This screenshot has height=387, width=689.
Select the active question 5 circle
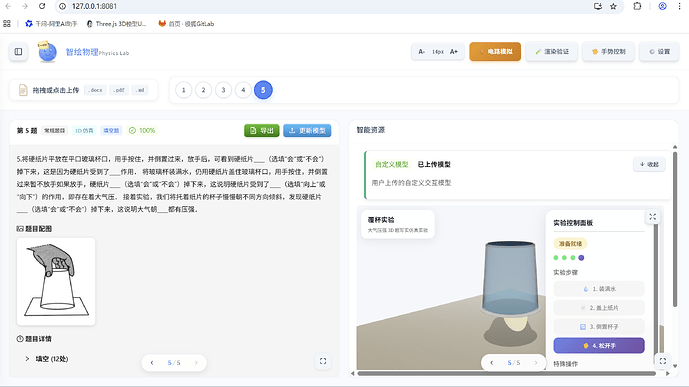263,90
